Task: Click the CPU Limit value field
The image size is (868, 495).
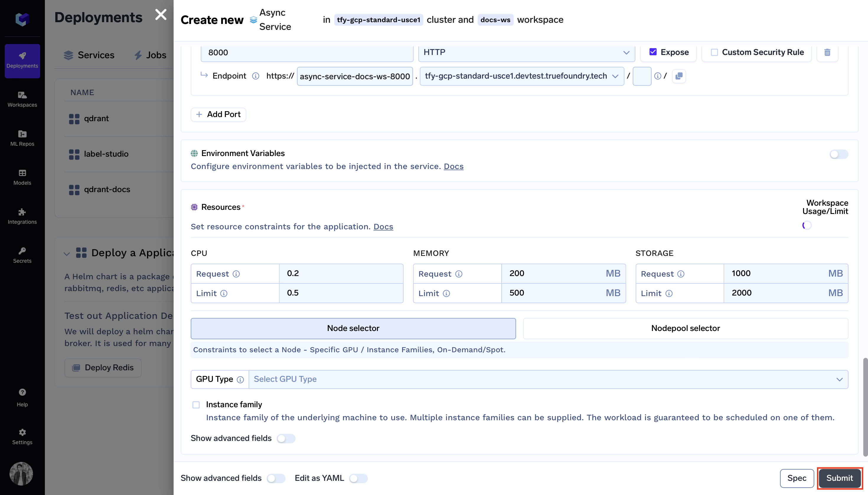Action: point(341,293)
